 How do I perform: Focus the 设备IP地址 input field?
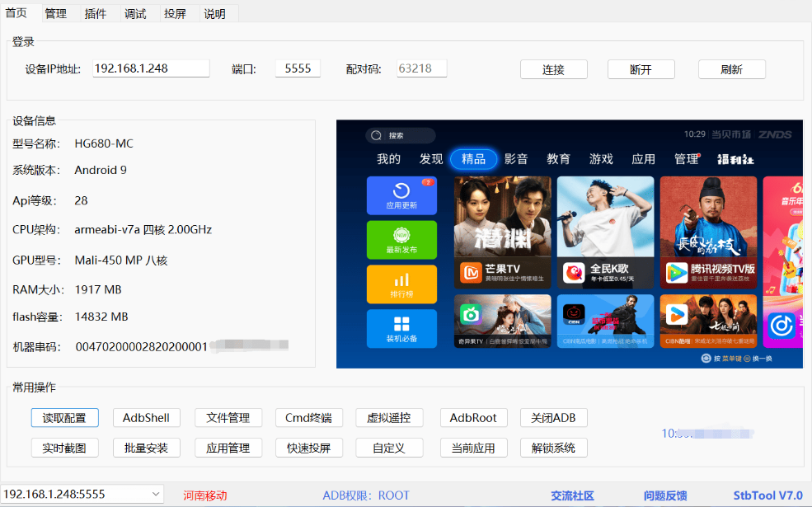point(150,68)
